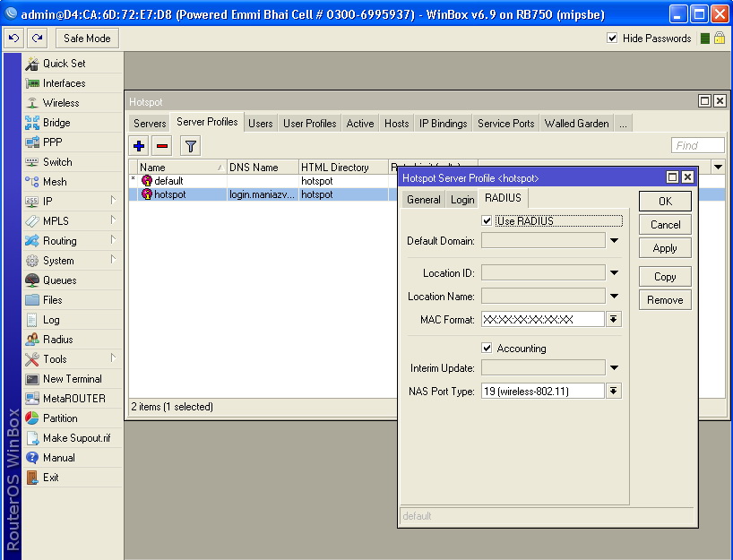Screen dimensions: 733x560
Task: Copy the current hotspot server profile
Action: pos(664,276)
